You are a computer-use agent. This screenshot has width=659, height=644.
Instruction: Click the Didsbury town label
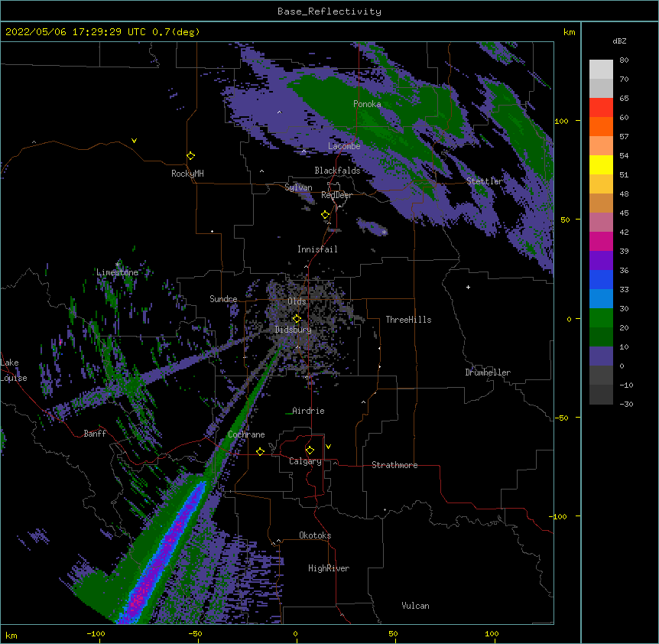pyautogui.click(x=293, y=330)
